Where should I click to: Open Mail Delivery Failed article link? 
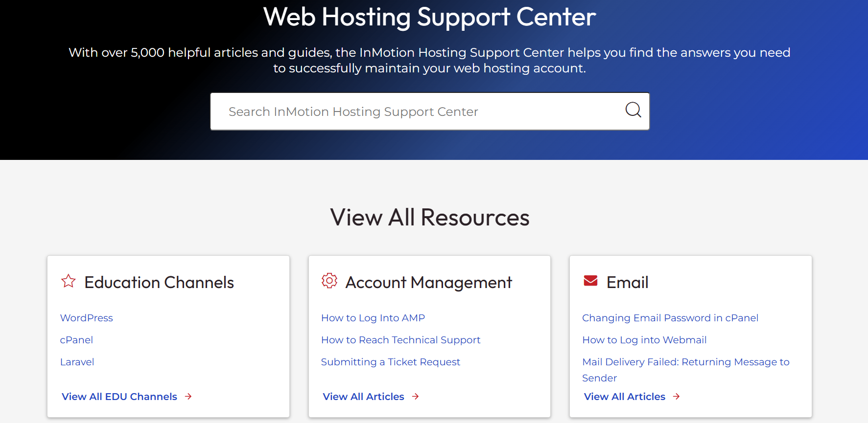click(686, 370)
